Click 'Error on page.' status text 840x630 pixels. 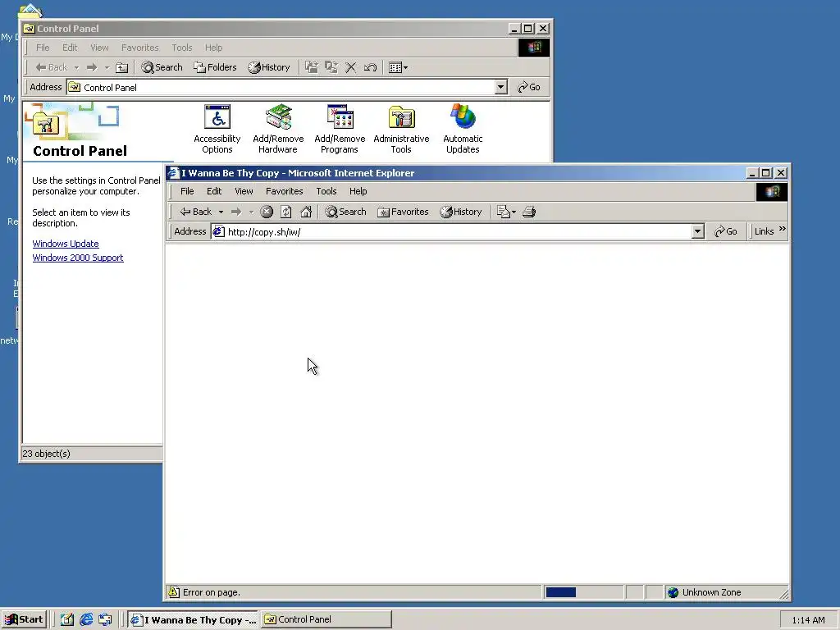(212, 592)
